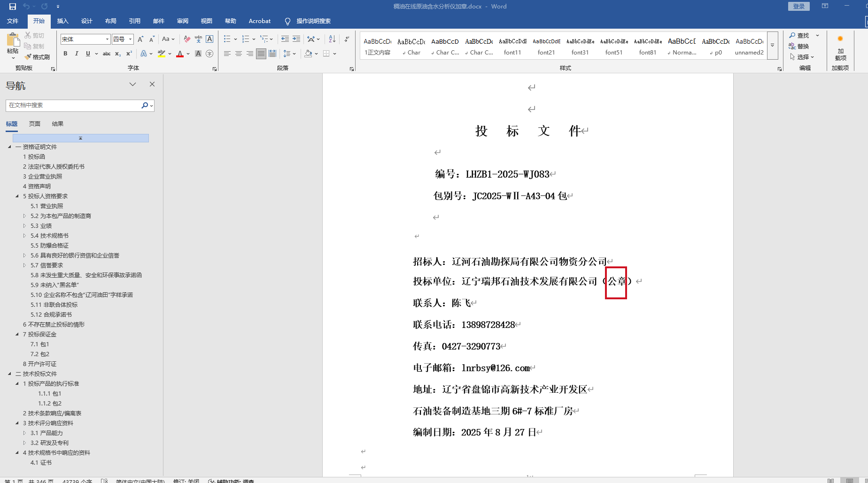
Task: Increase the paragraph indent
Action: tap(296, 39)
